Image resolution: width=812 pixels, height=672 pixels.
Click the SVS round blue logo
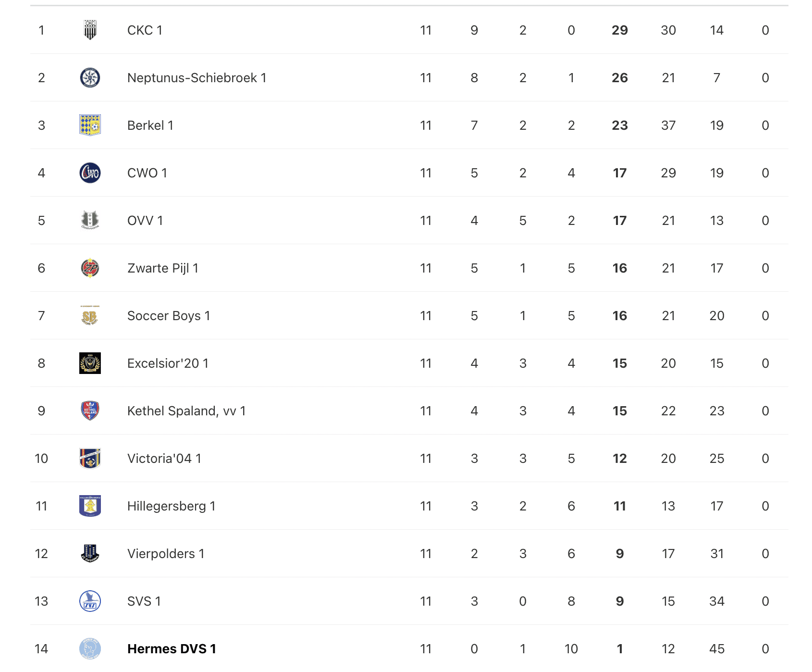(x=90, y=601)
